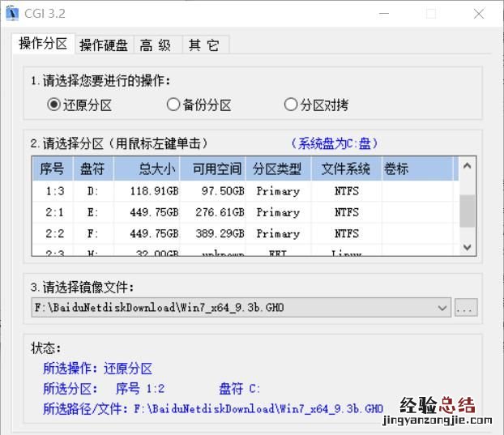Expand the image file path dropdown
The height and width of the screenshot is (435, 504).
[442, 308]
